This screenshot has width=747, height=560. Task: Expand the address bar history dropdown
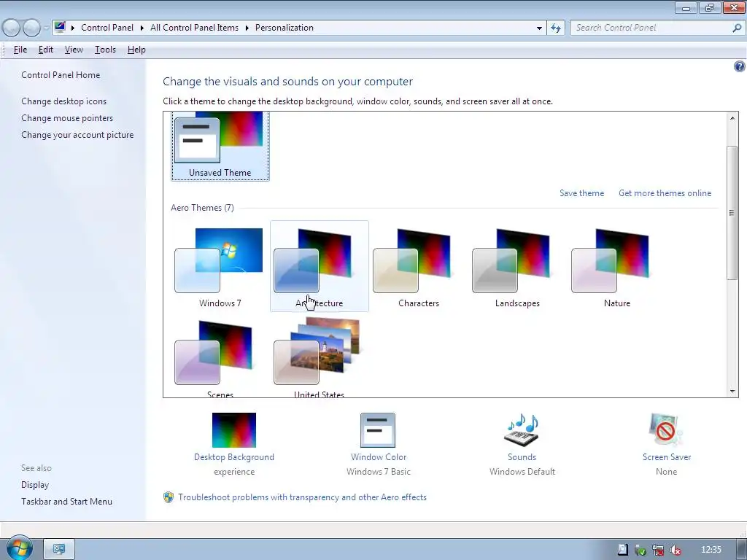[x=539, y=28]
